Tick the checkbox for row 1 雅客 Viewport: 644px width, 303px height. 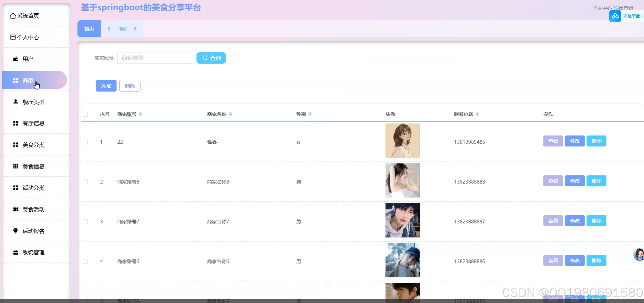(x=85, y=142)
